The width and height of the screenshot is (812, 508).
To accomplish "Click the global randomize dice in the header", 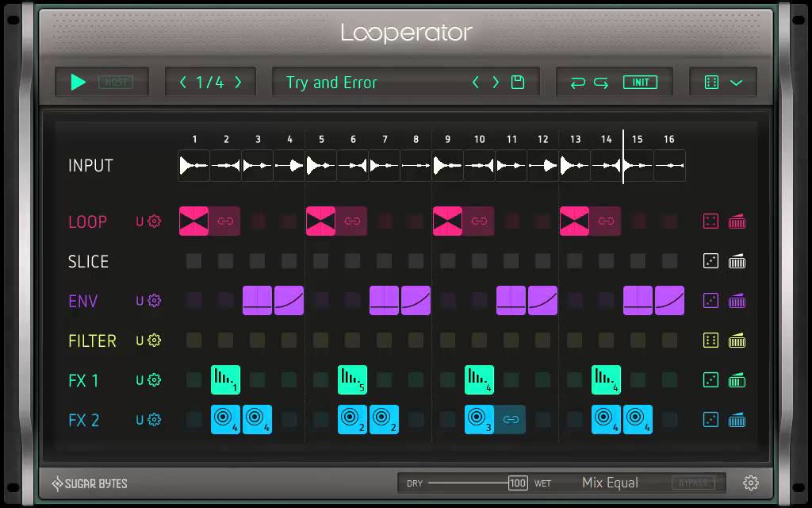I will point(711,82).
